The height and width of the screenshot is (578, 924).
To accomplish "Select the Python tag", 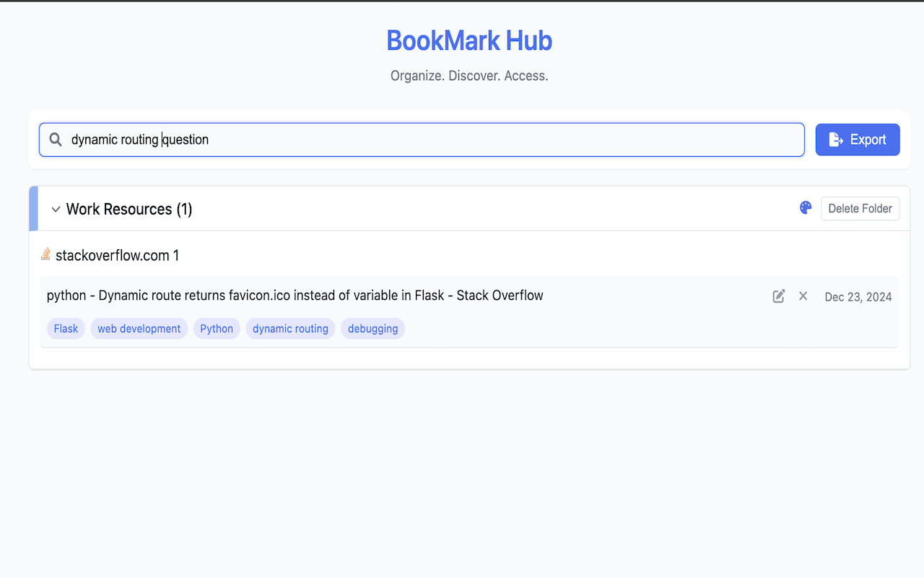I will 217,328.
